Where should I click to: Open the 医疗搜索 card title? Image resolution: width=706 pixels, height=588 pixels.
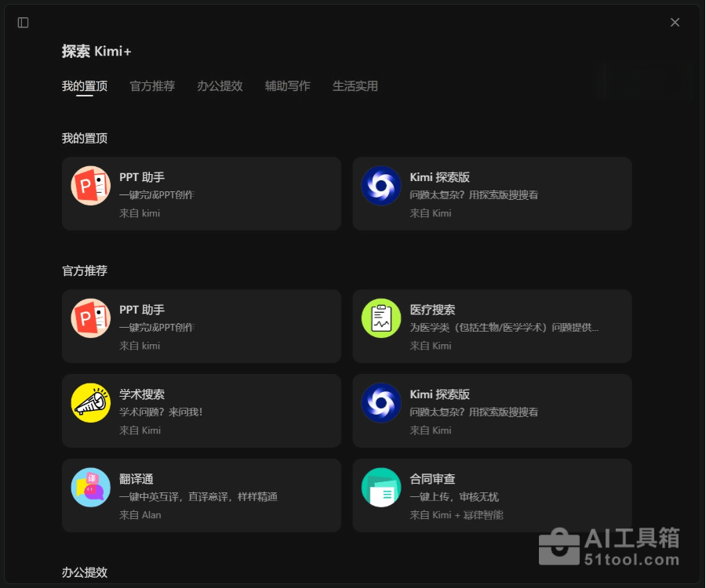(x=432, y=310)
